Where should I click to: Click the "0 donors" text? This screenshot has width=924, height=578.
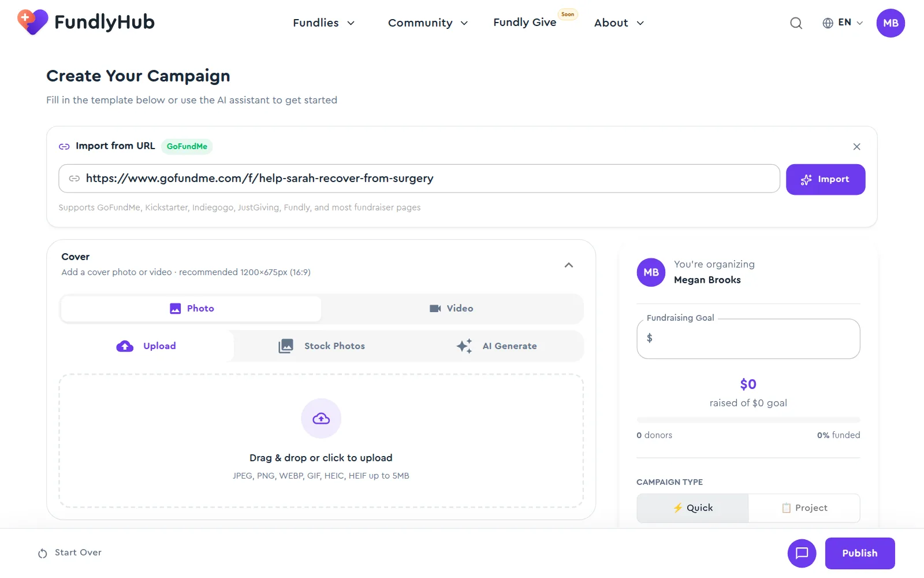(x=654, y=435)
